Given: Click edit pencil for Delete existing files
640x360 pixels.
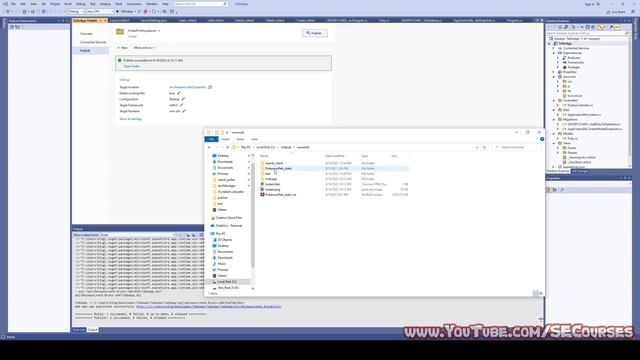Looking at the screenshot, I should click(x=178, y=93).
